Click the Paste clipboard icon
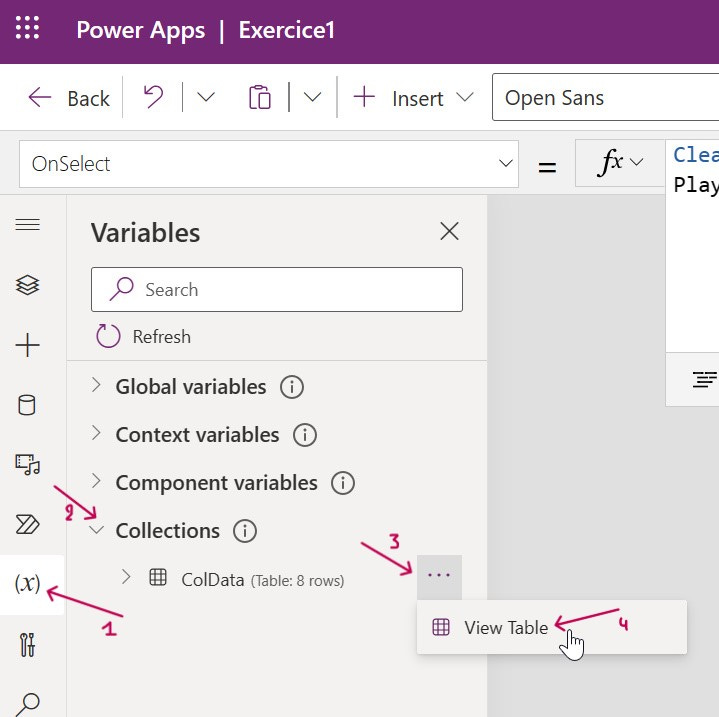Image resolution: width=719 pixels, height=717 pixels. point(260,97)
